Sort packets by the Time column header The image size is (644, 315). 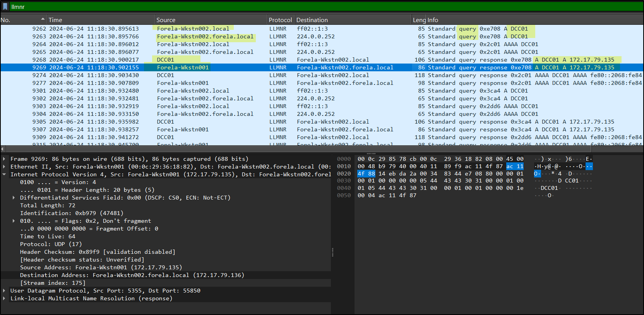[x=55, y=20]
